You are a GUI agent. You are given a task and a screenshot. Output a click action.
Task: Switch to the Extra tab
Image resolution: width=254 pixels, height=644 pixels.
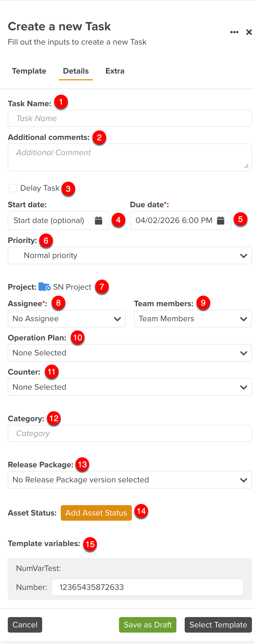click(115, 71)
